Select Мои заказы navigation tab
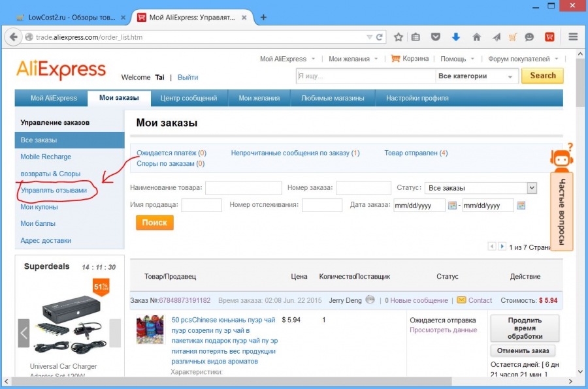The image size is (588, 389). 119,98
